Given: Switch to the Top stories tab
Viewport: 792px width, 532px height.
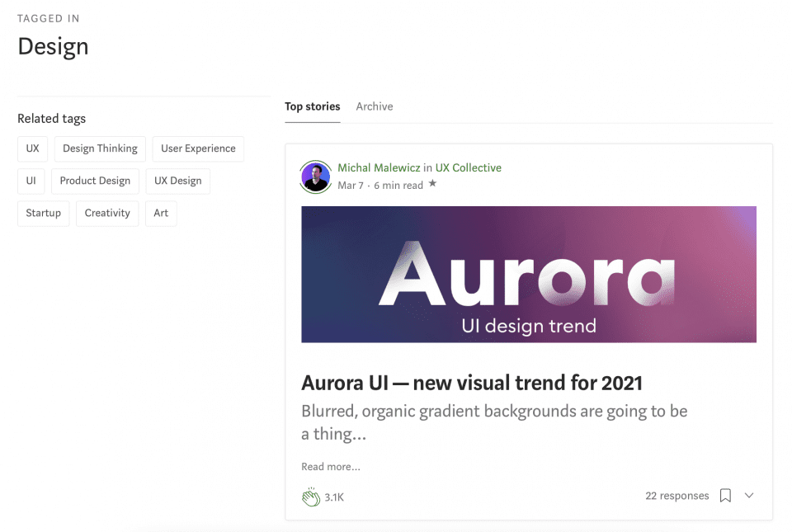Looking at the screenshot, I should 312,106.
